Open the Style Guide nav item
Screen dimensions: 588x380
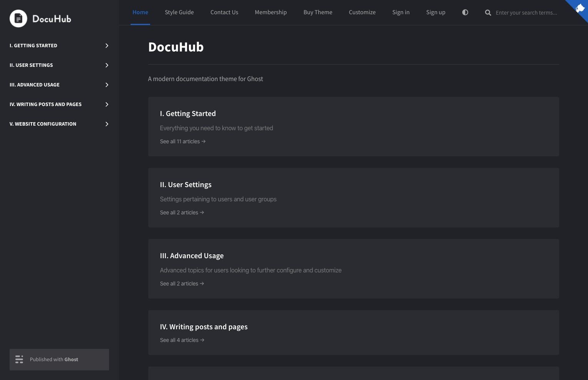point(179,12)
